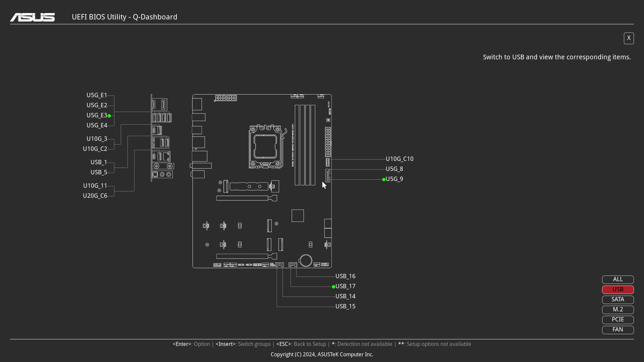Click the U5G_8/U5G_9 header on board
The height and width of the screenshot is (362, 644).
[x=328, y=176]
